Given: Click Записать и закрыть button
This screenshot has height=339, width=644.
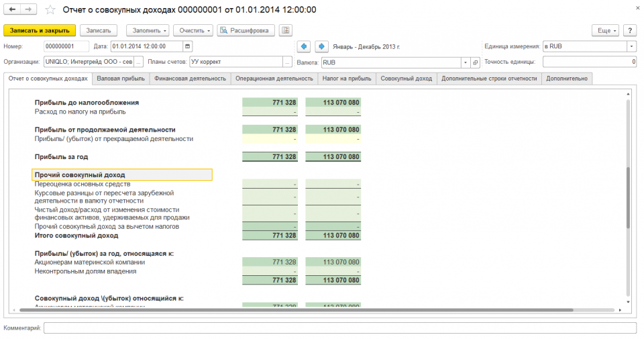Looking at the screenshot, I should point(40,30).
